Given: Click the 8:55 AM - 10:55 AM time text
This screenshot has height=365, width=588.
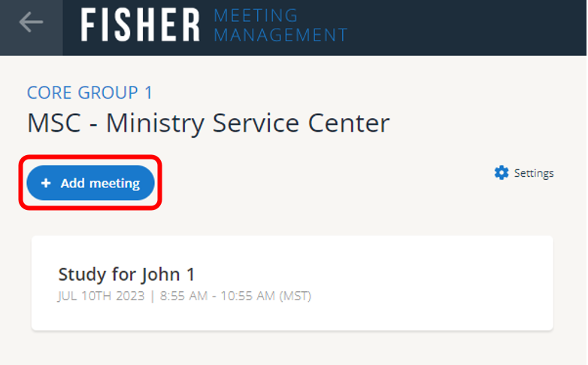Looking at the screenshot, I should tap(213, 296).
